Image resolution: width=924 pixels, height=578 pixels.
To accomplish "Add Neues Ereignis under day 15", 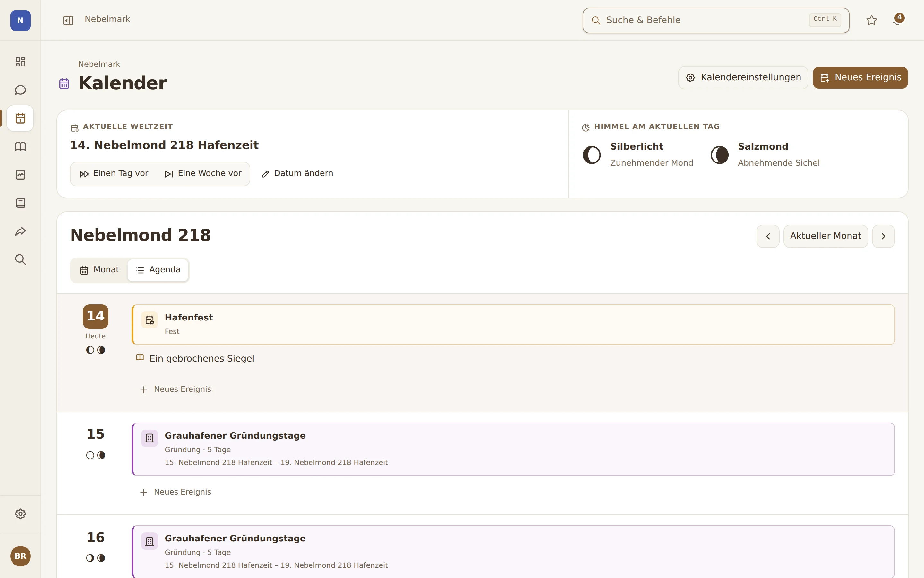I will 175,492.
